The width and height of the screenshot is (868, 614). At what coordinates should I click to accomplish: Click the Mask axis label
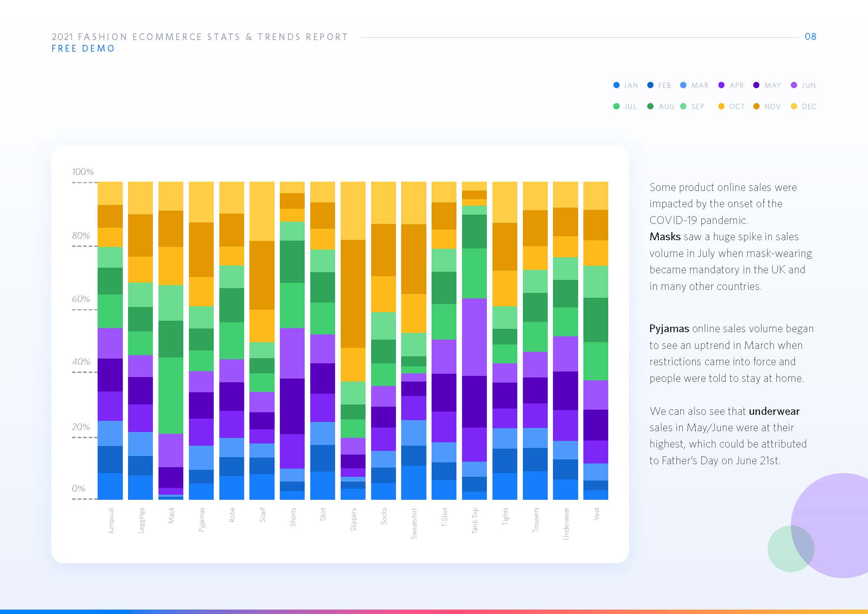click(171, 515)
